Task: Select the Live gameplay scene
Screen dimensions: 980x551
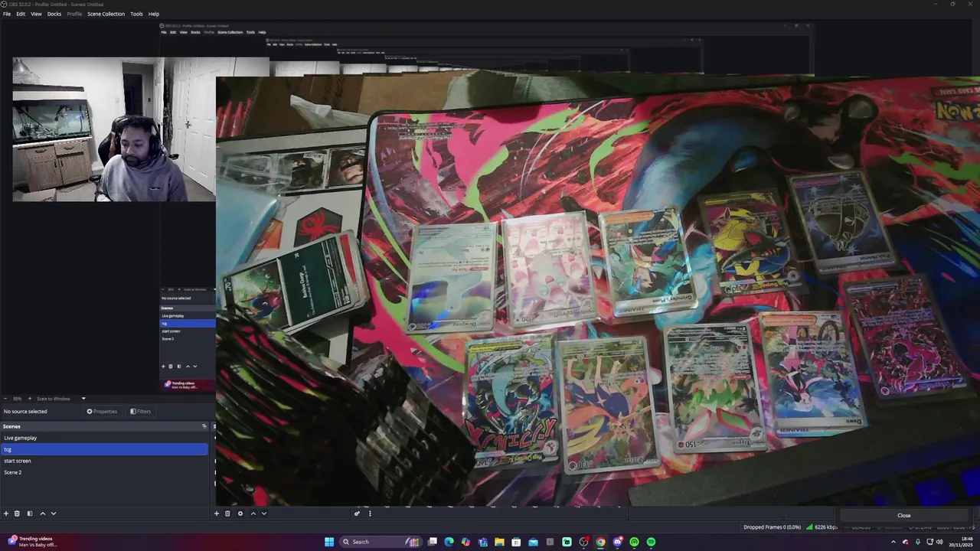Action: pos(104,438)
